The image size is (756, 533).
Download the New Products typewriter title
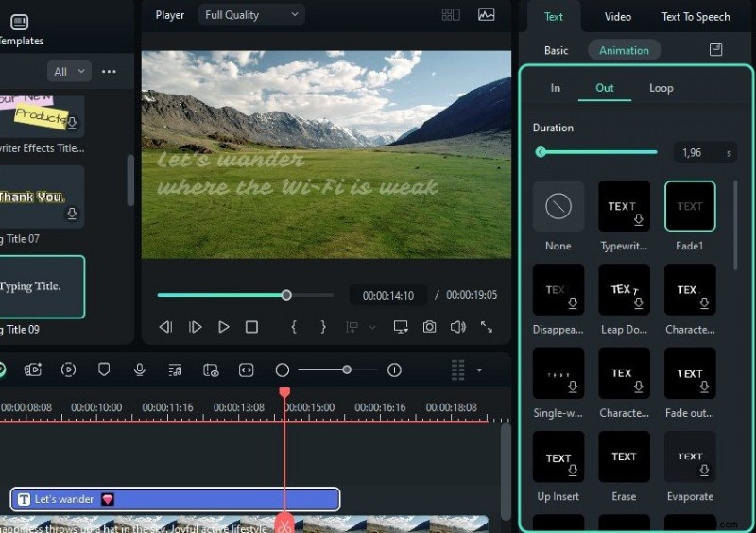pos(72,123)
